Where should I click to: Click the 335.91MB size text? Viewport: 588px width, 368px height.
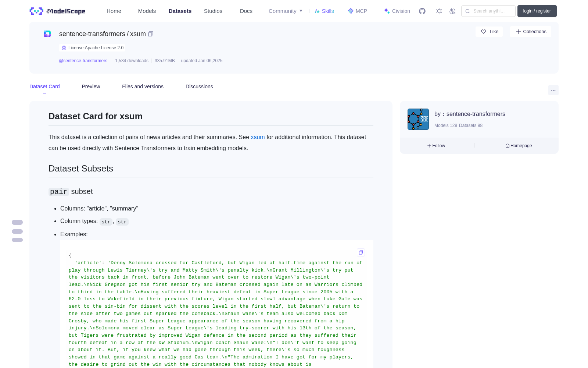[165, 61]
